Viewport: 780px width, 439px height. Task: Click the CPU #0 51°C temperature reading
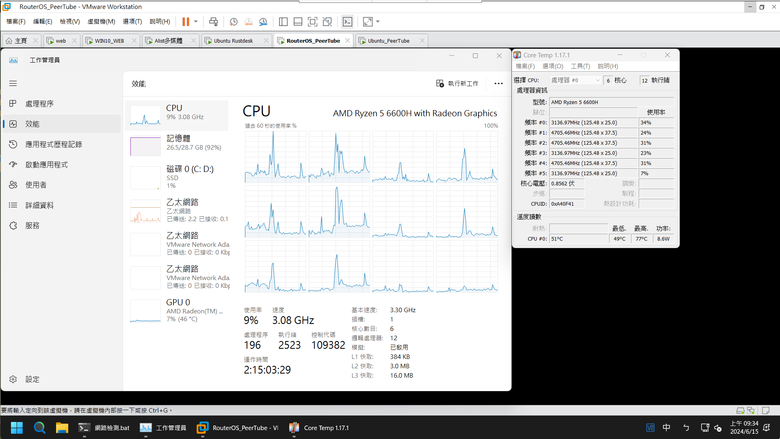tap(579, 239)
